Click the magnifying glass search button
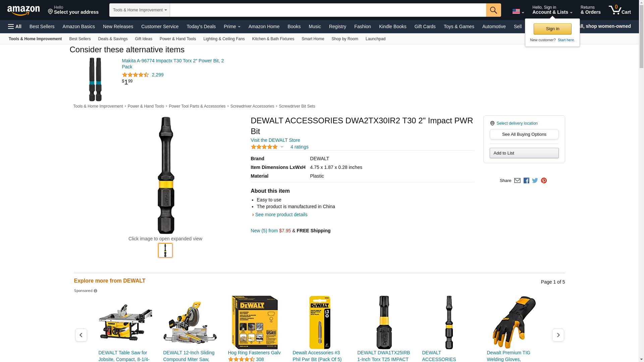The image size is (644, 362). pos(493,10)
